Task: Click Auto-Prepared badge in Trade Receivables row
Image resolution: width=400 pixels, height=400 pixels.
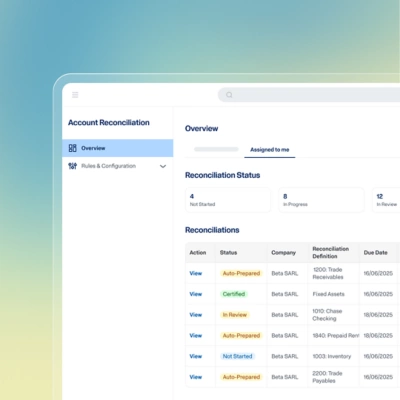Action: click(241, 273)
